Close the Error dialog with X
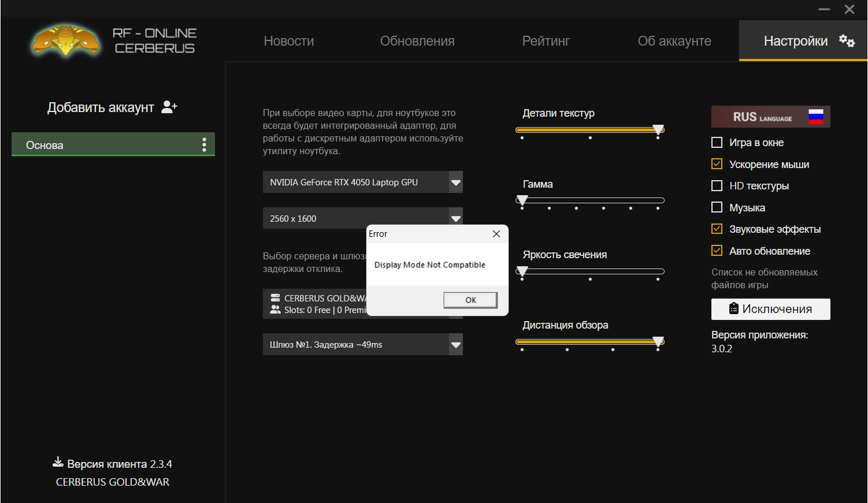The image size is (868, 503). (x=496, y=234)
